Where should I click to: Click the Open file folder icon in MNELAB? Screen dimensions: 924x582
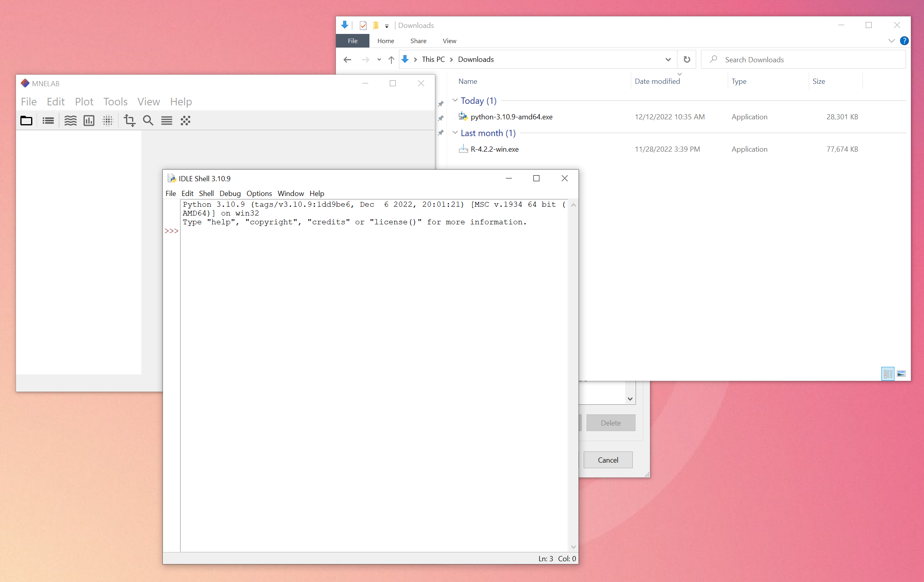point(26,121)
